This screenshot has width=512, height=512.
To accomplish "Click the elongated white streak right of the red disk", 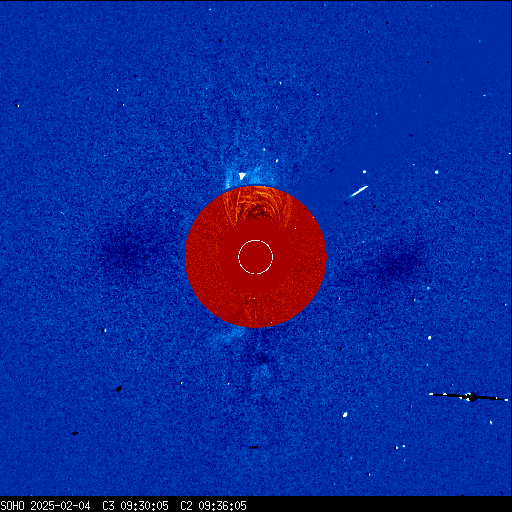I will 359,191.
